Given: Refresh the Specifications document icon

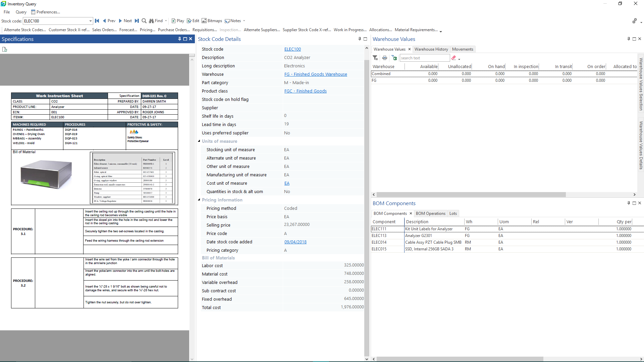Looking at the screenshot, I should [5, 50].
